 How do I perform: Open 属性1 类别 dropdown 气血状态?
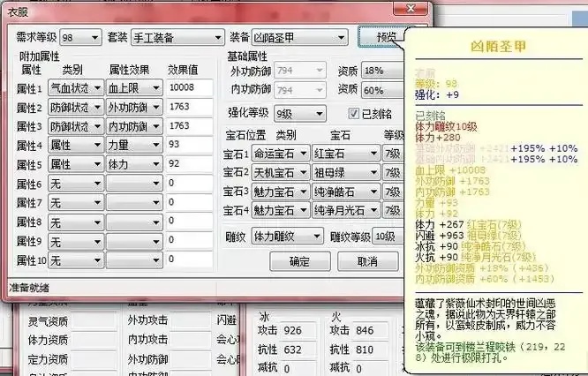(76, 88)
